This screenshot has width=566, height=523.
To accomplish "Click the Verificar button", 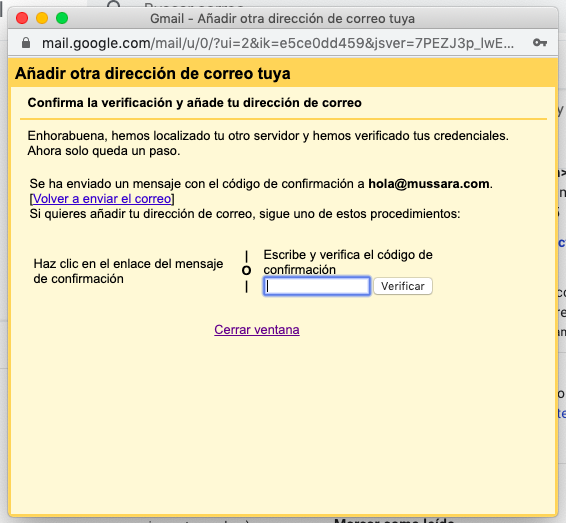I will tap(403, 286).
